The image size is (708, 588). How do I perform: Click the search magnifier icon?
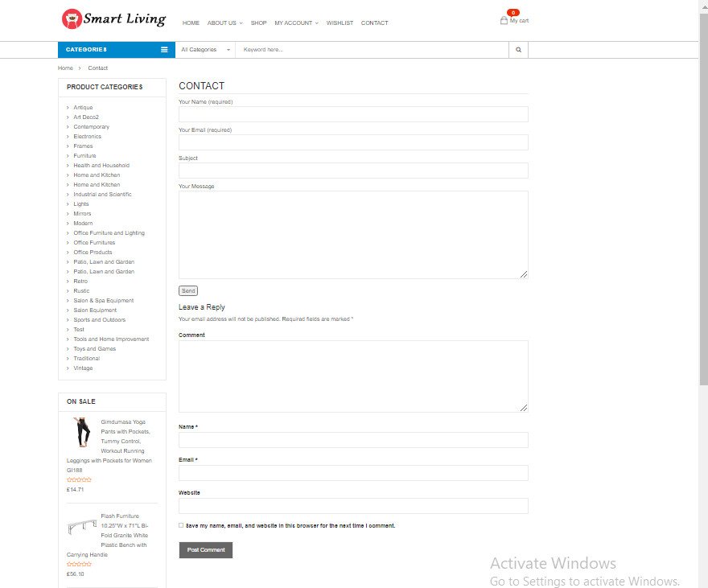pos(518,50)
